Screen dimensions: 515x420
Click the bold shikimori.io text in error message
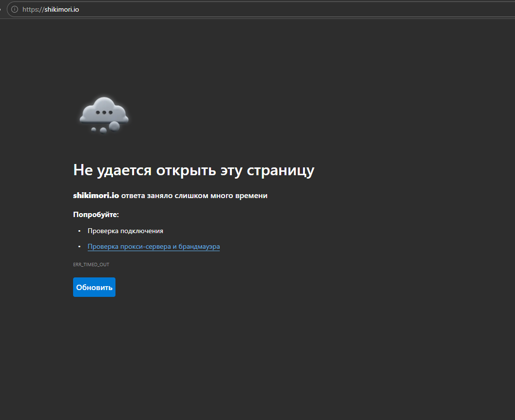[96, 196]
